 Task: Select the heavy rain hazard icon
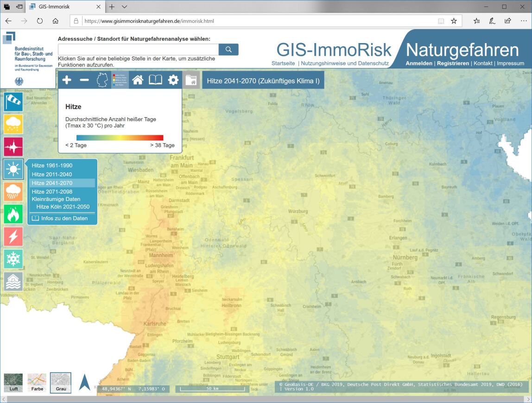(13, 191)
